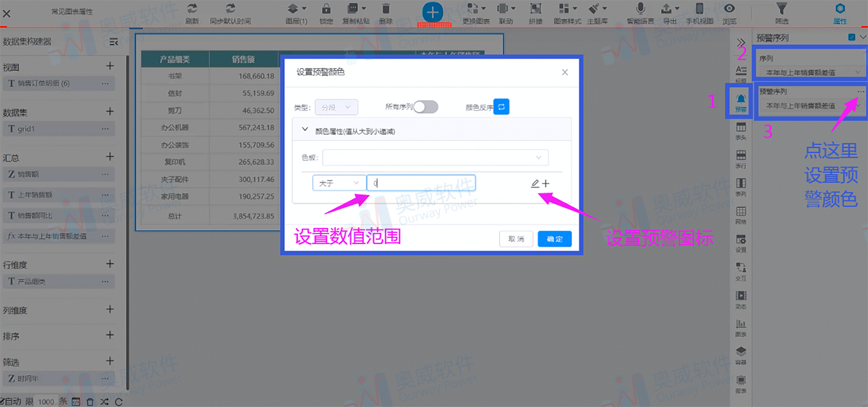
Task: Close the 设置预警颜色 dialog with X
Action: [565, 72]
